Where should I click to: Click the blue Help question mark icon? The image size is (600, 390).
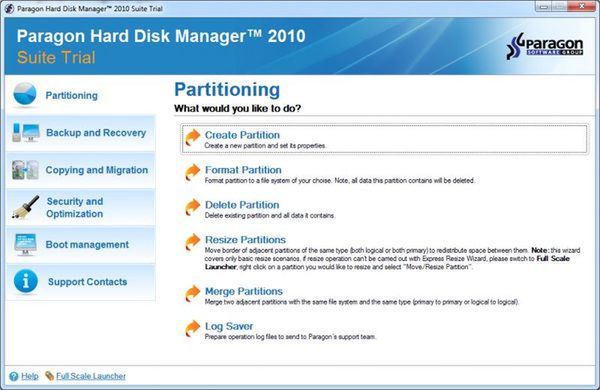[14, 377]
